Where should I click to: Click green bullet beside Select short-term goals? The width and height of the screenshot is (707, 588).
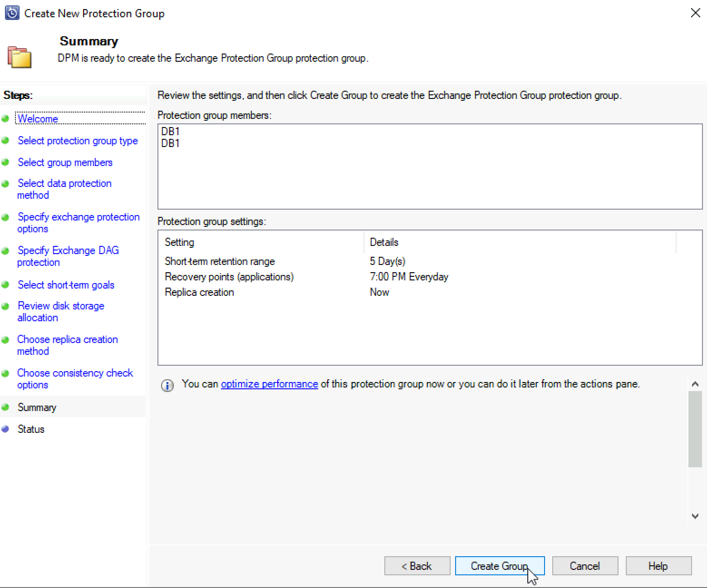point(5,284)
